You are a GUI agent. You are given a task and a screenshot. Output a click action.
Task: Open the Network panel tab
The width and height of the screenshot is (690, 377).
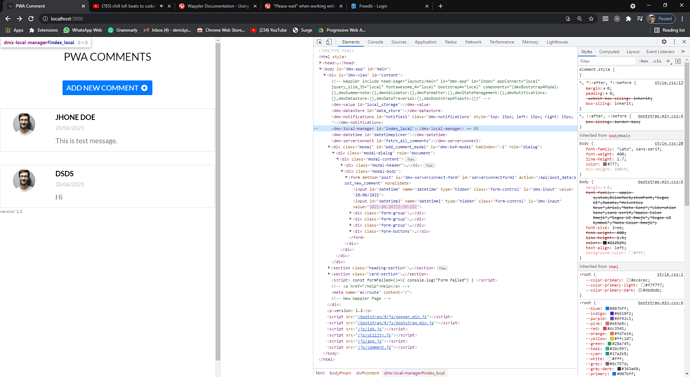point(473,42)
